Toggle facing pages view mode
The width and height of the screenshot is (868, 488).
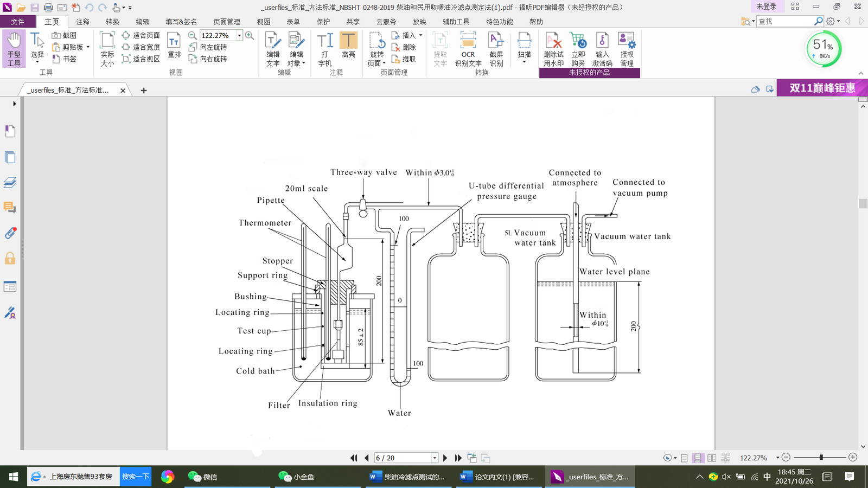(711, 457)
